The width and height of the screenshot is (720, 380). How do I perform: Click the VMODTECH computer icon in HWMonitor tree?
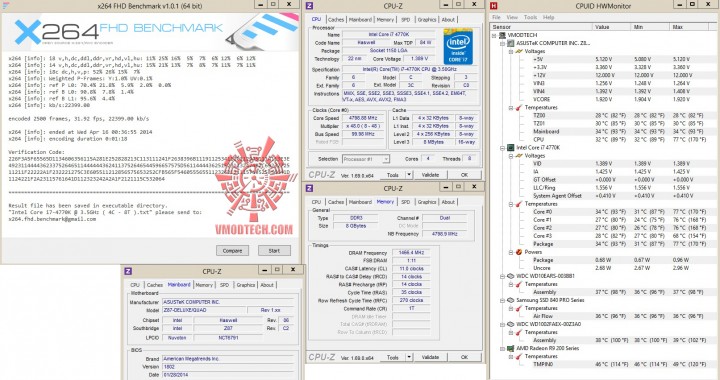pos(502,35)
